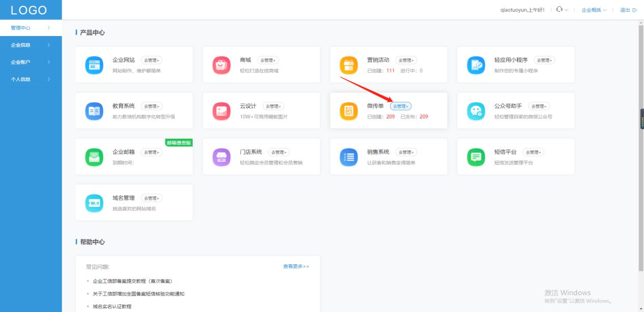
Task: Click 去管理 button on the 微传单 card
Action: pos(401,106)
